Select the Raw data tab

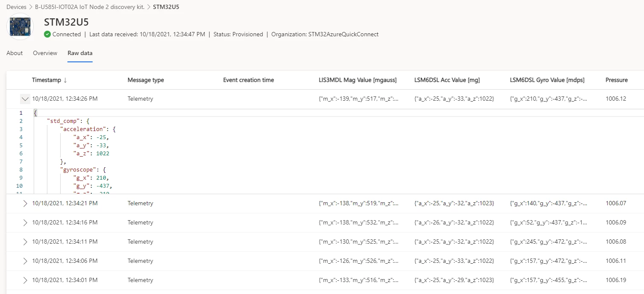pos(80,53)
